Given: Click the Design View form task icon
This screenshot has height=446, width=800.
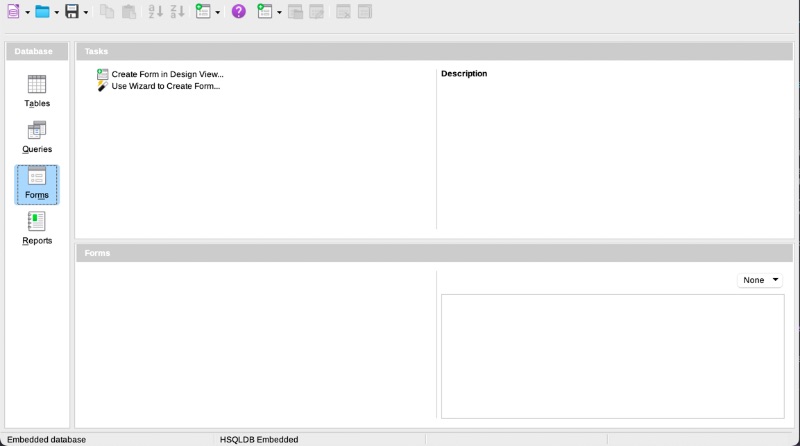Looking at the screenshot, I should pyautogui.click(x=103, y=74).
